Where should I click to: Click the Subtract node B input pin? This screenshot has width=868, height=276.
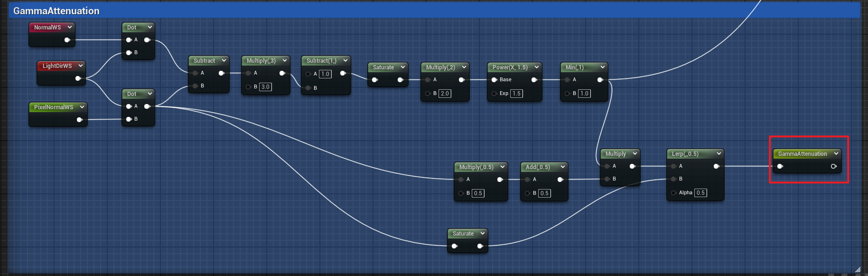(x=196, y=86)
